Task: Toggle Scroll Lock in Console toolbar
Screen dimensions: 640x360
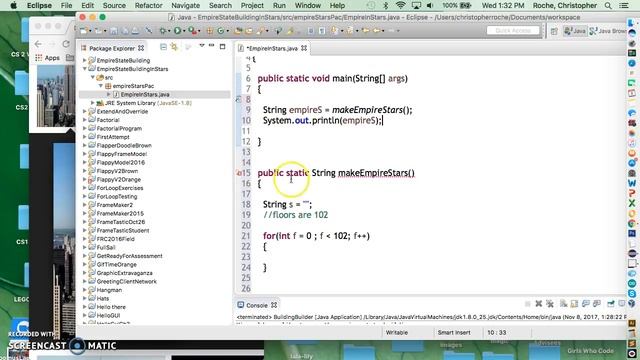Action: coord(574,304)
